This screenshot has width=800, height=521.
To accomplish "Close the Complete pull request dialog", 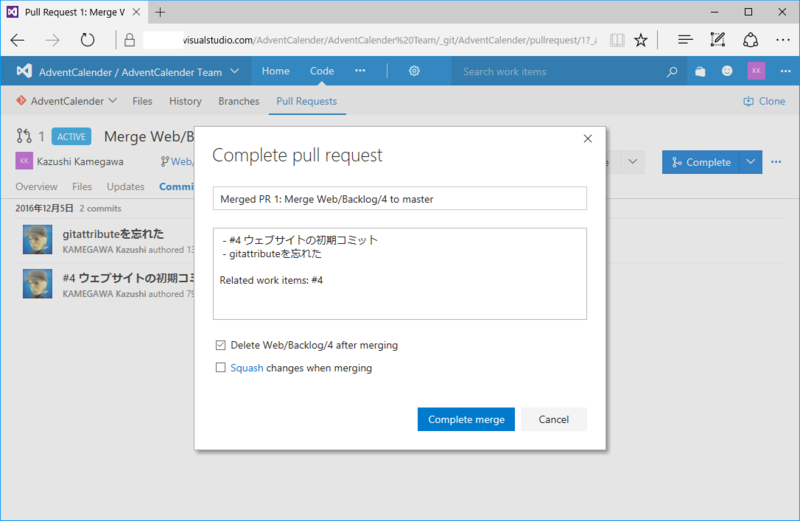I will tap(588, 139).
